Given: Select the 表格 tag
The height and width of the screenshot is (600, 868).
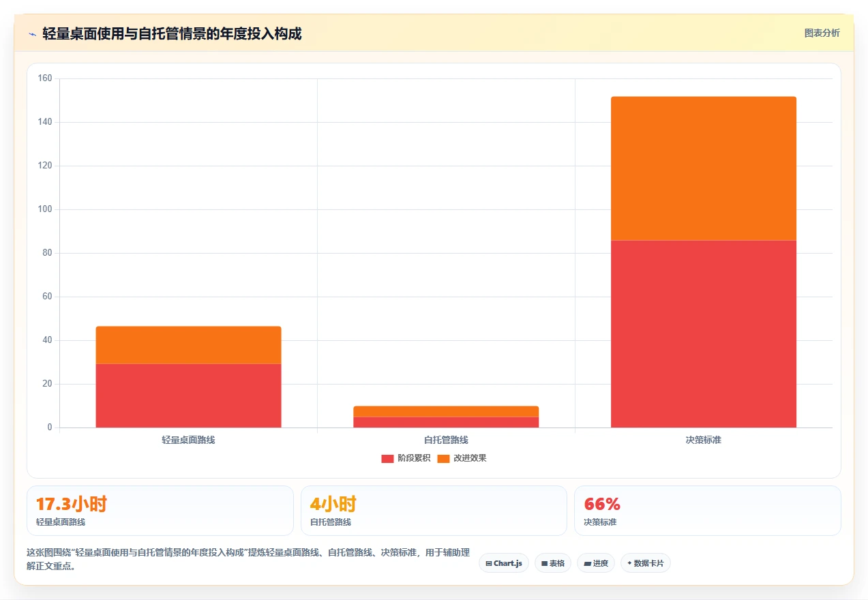Looking at the screenshot, I should [553, 563].
